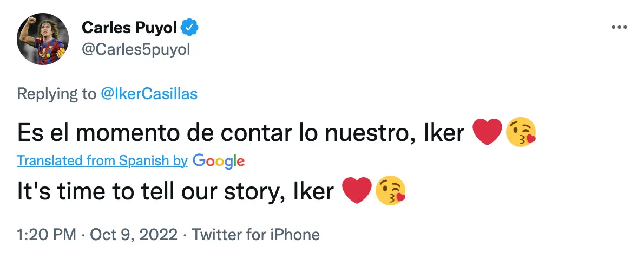
Task: Open the "Twitter for iPhone" source link
Action: [256, 235]
